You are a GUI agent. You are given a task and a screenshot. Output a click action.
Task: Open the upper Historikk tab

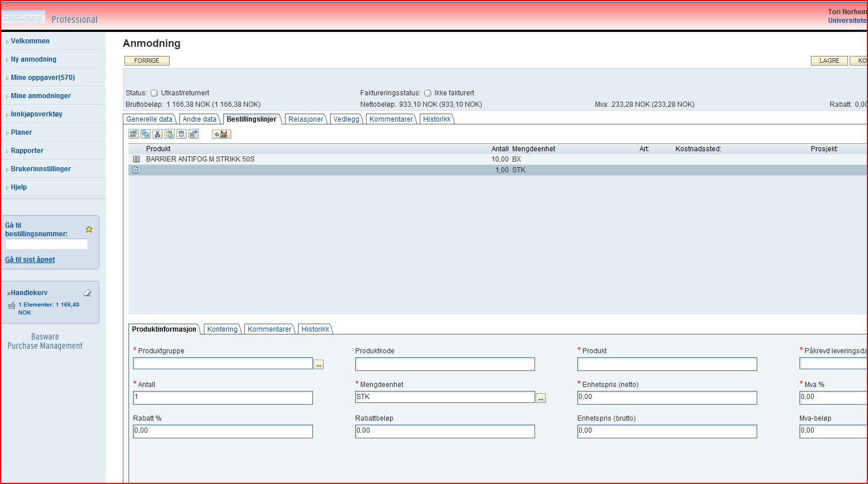coord(437,119)
